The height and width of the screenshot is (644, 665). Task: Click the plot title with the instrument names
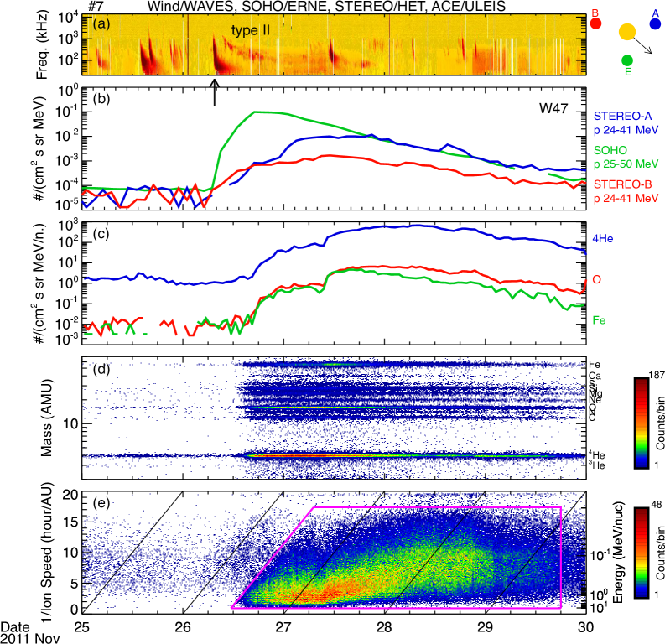326,6
